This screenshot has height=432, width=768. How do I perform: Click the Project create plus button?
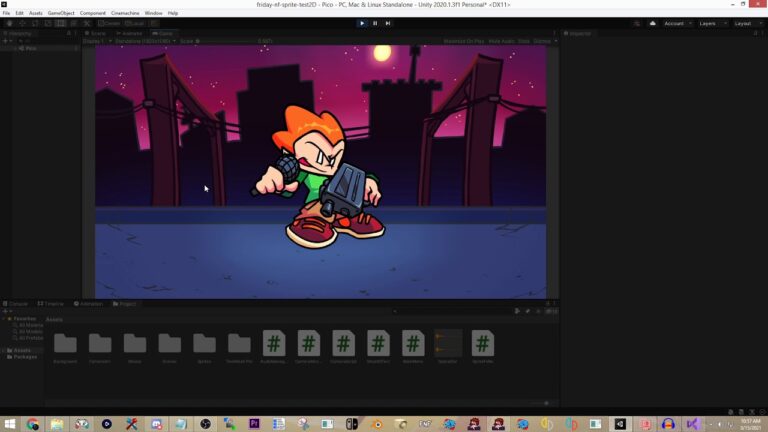(x=7, y=311)
